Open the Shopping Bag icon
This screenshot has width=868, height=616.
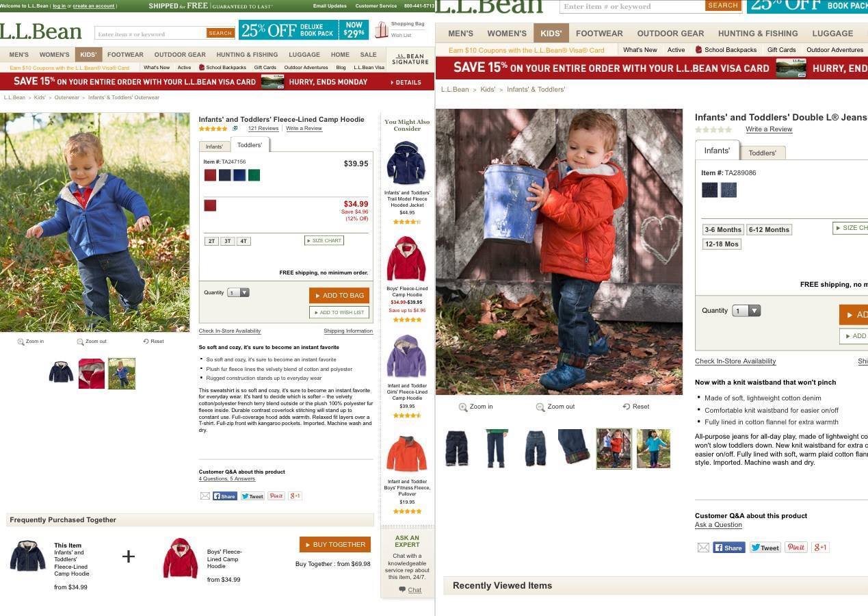[x=381, y=29]
